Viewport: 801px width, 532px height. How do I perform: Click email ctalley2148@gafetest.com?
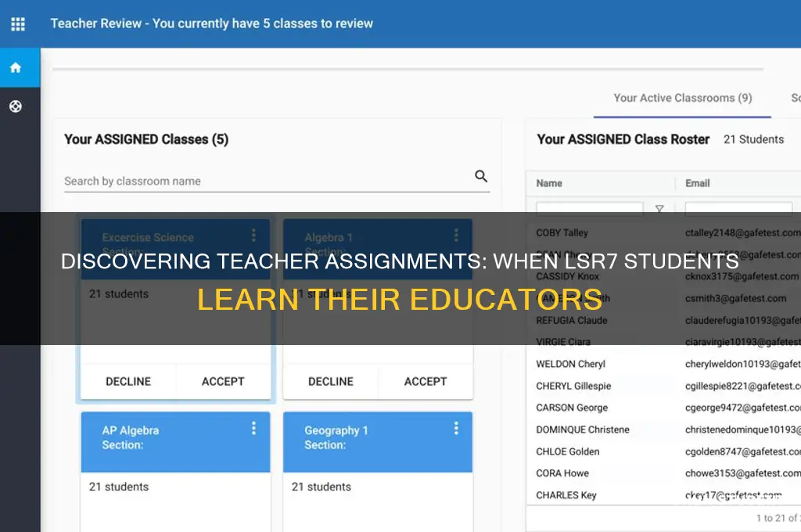[x=743, y=232]
